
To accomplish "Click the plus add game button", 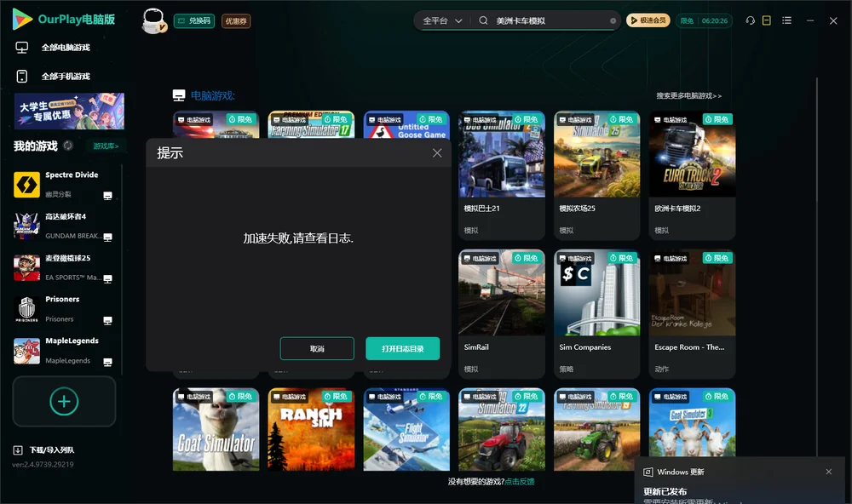I will point(64,401).
